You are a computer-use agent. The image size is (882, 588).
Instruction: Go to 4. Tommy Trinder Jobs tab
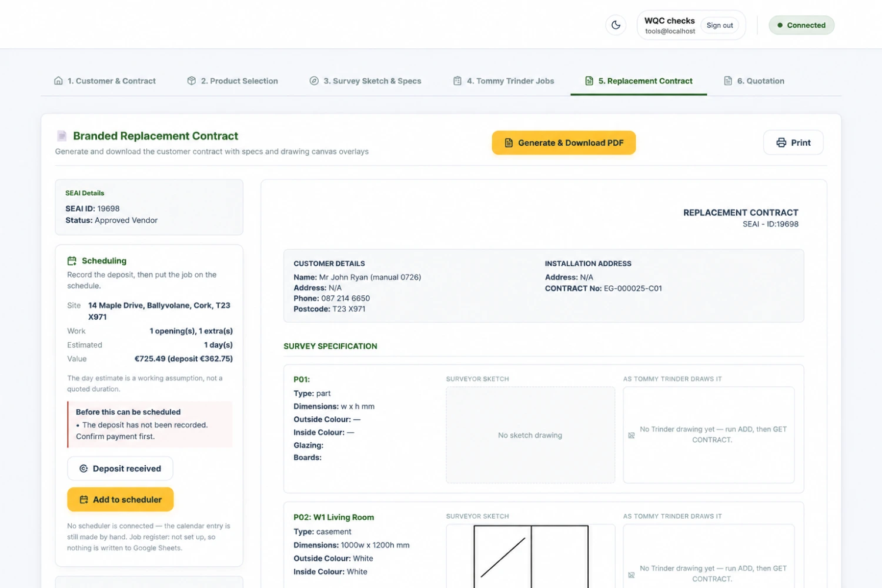pyautogui.click(x=503, y=81)
